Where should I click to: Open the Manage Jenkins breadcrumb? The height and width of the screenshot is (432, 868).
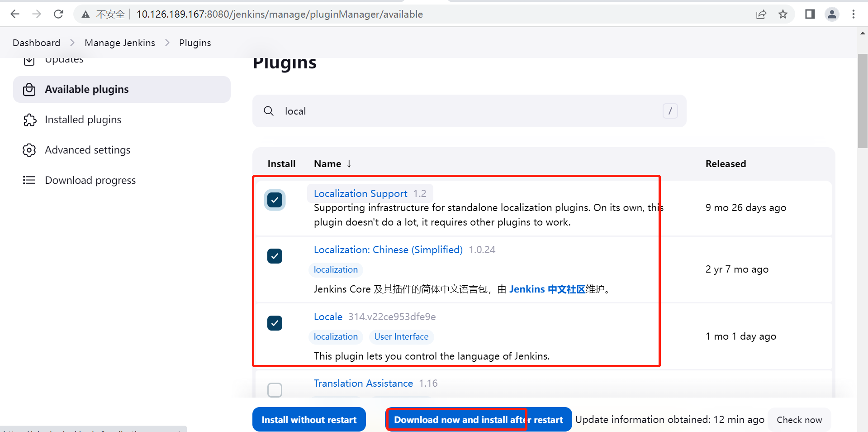tap(120, 43)
